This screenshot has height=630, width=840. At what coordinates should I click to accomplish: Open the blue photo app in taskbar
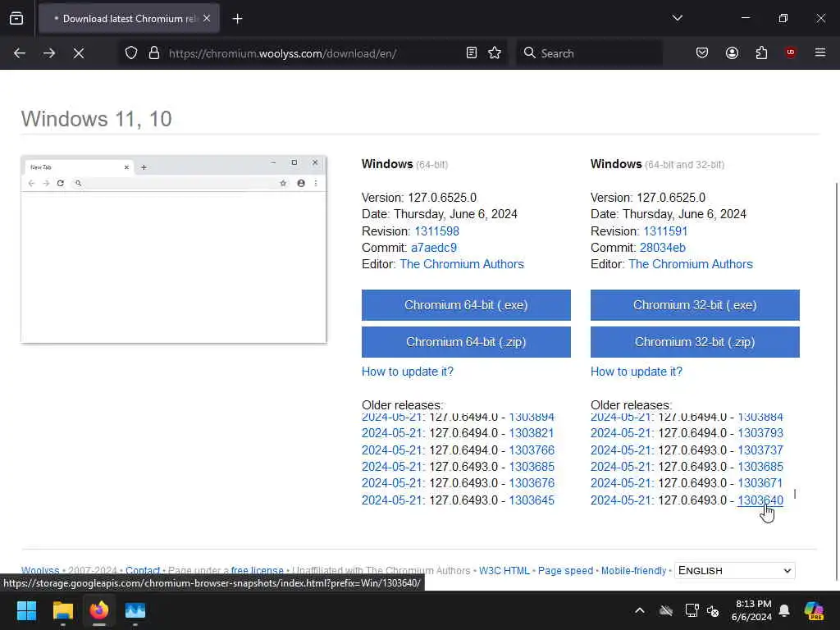[135, 610]
